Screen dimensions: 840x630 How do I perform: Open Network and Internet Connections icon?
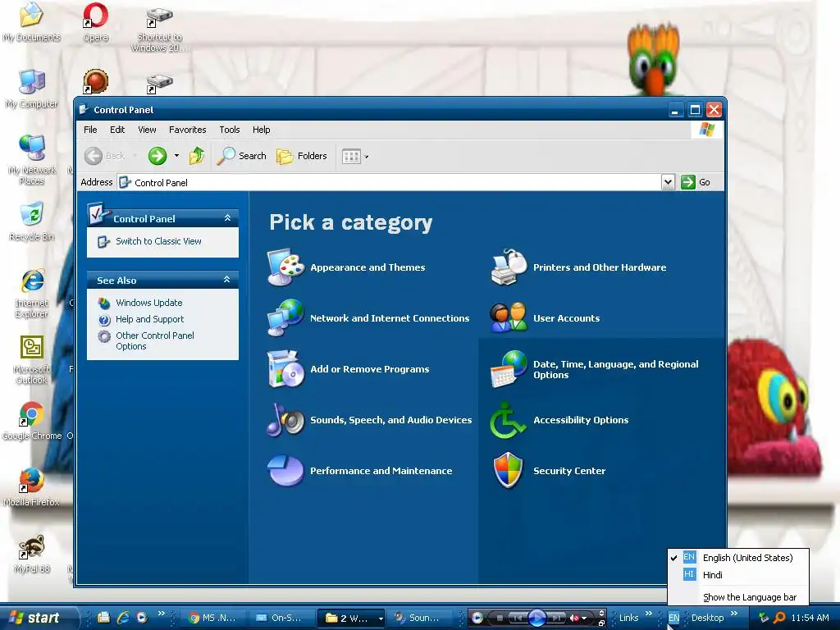(x=286, y=318)
